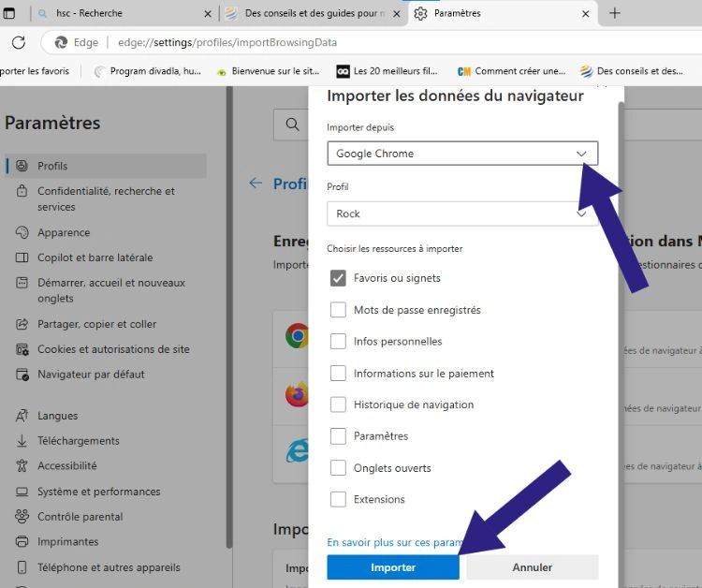The image size is (702, 588).
Task: Click the Téléchargements download arrow icon
Action: pyautogui.click(x=22, y=441)
